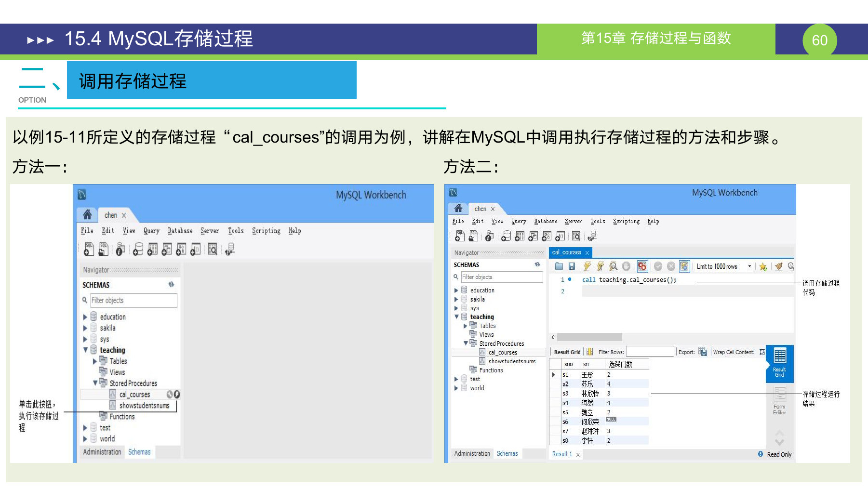
Task: Click the export recordset icon next to Export
Action: tap(703, 352)
